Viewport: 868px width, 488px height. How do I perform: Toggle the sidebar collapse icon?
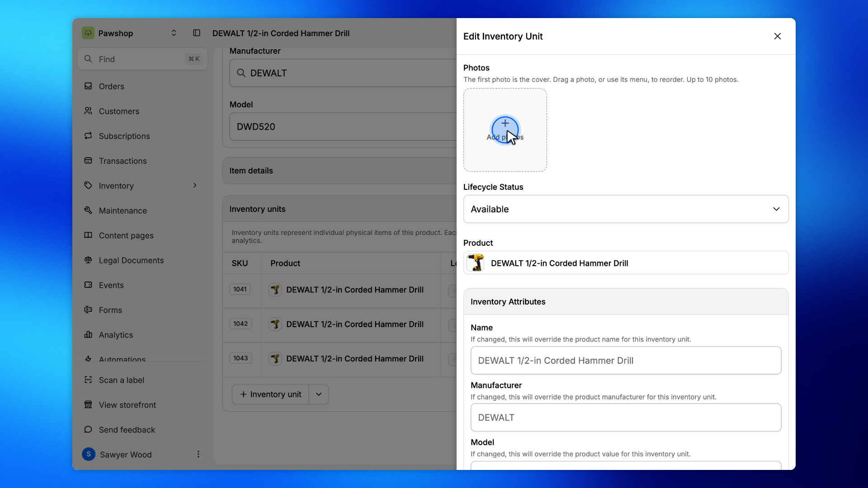tap(197, 33)
